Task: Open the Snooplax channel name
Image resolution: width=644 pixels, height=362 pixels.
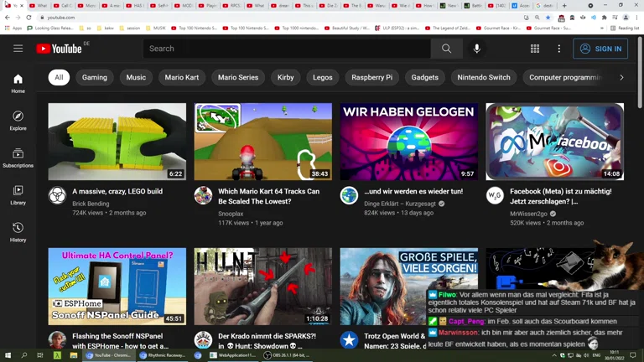Action: [x=231, y=214]
